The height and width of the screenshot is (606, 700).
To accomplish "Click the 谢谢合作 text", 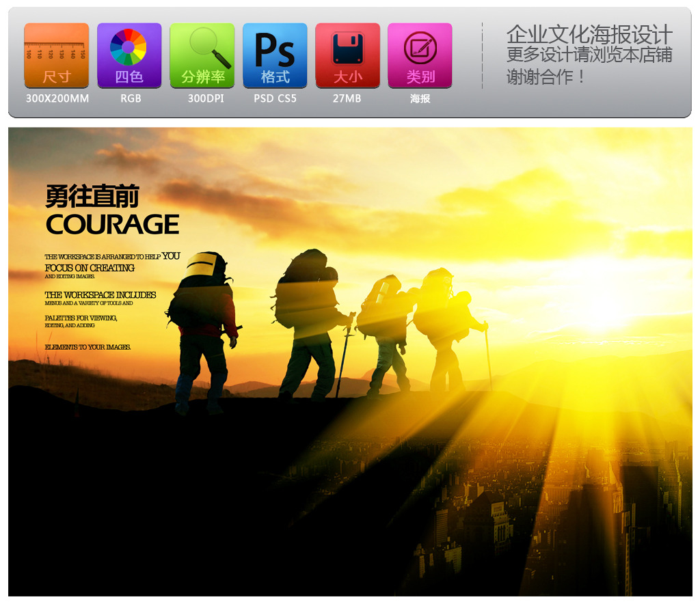I will pyautogui.click(x=546, y=77).
